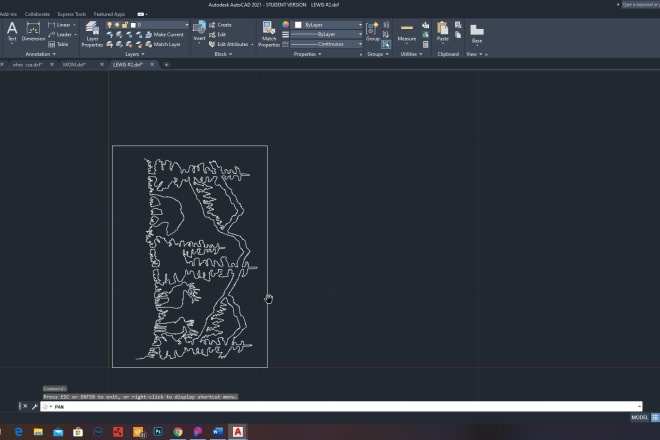Click the Copy Clip icon in the Clipboard panel

click(458, 35)
